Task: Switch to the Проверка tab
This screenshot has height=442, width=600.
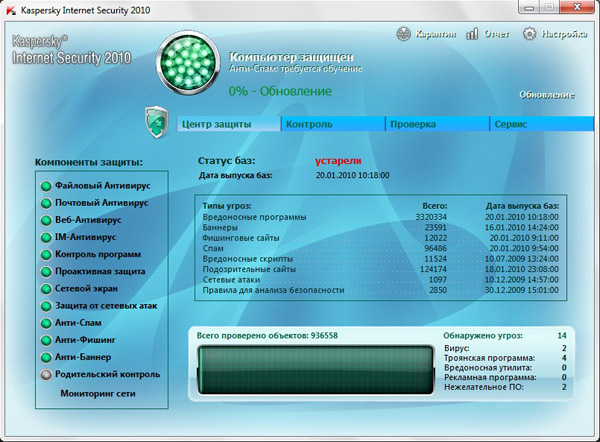Action: [437, 124]
